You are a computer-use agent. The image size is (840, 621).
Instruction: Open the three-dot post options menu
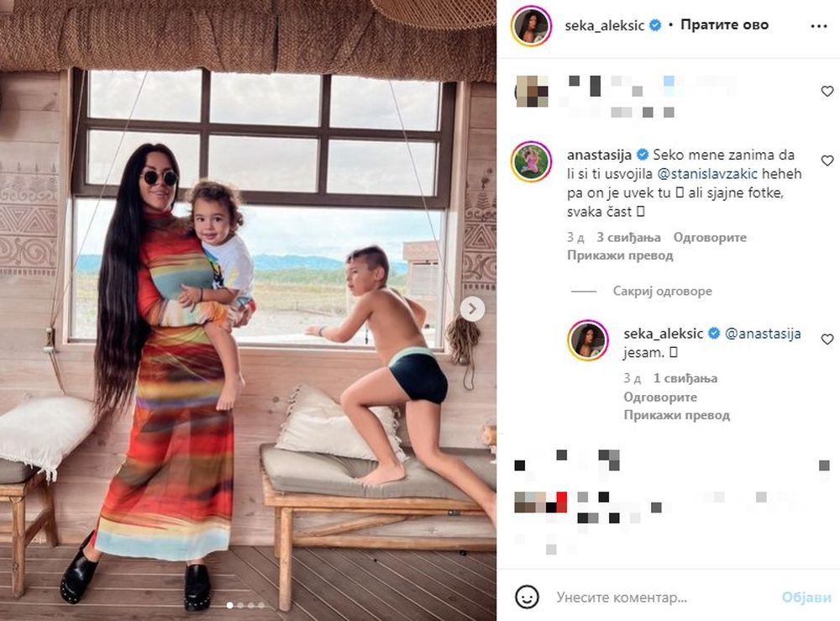click(x=818, y=26)
